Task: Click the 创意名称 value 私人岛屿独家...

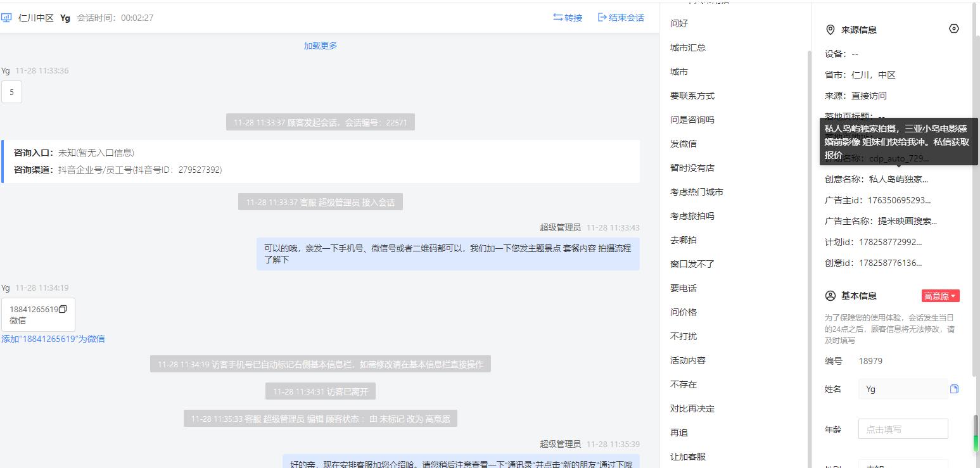Action: coord(898,179)
